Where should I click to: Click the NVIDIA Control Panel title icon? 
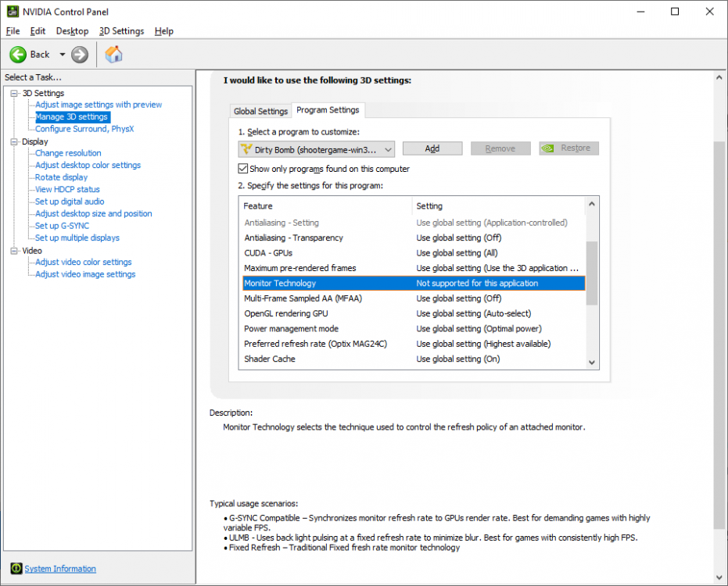[13, 12]
